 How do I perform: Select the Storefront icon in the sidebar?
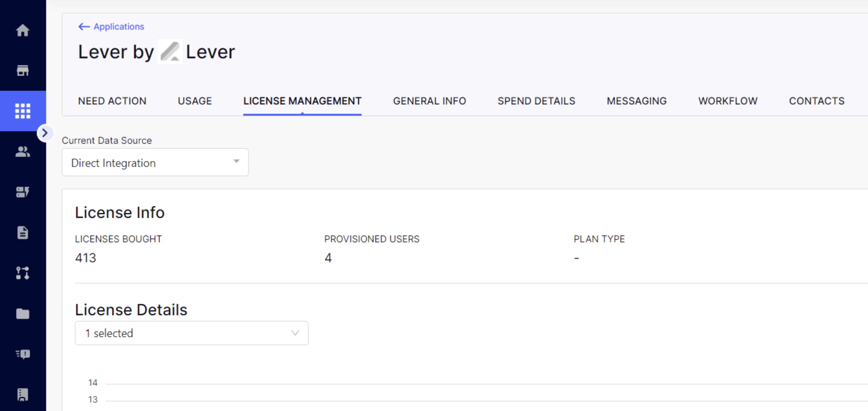coord(23,71)
